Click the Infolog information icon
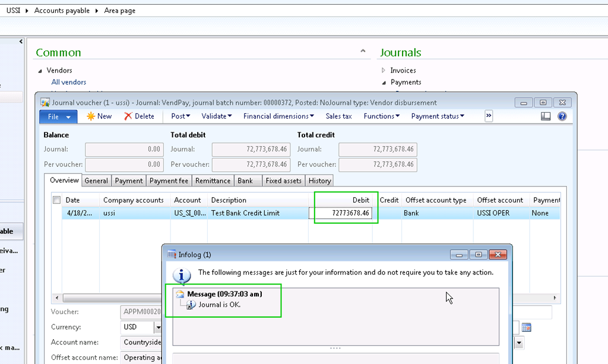This screenshot has height=364, width=608. coord(181,276)
